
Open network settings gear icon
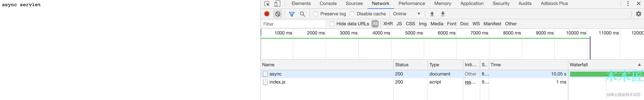(x=638, y=14)
